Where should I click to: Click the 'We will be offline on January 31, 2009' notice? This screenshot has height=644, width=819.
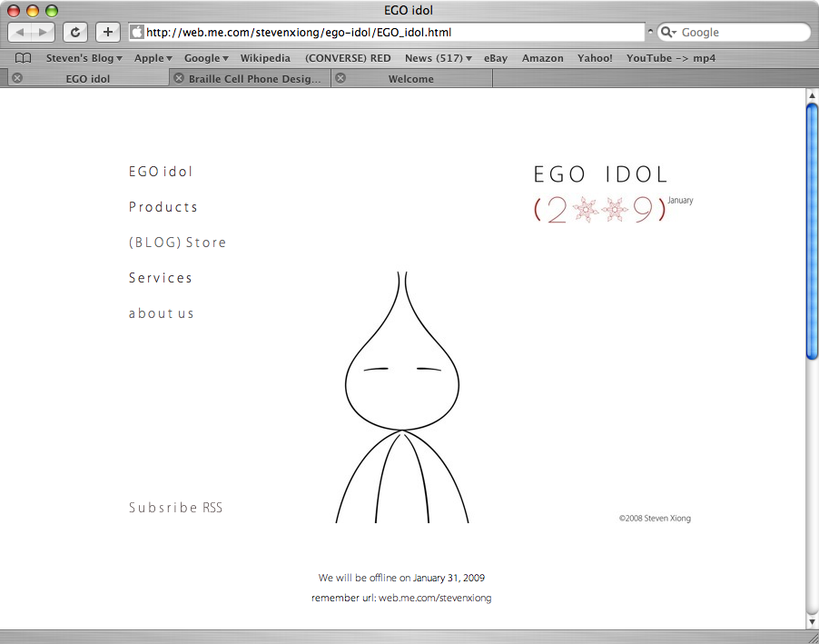point(401,578)
